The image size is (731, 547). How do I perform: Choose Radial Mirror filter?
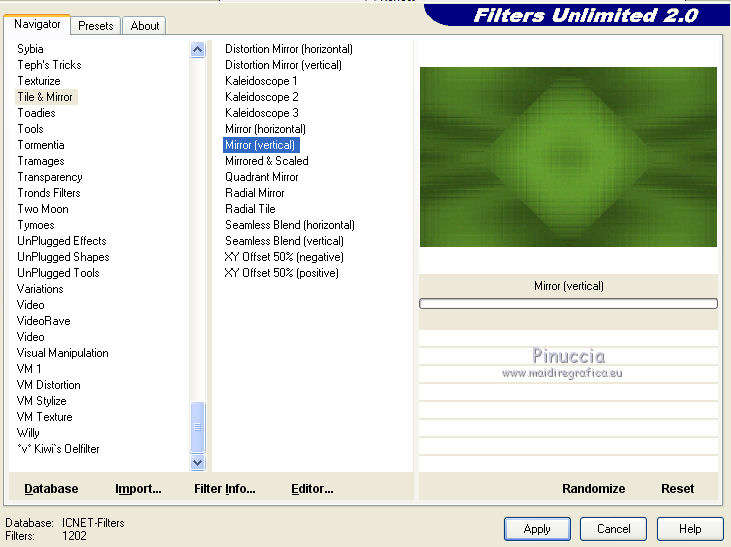[x=255, y=193]
